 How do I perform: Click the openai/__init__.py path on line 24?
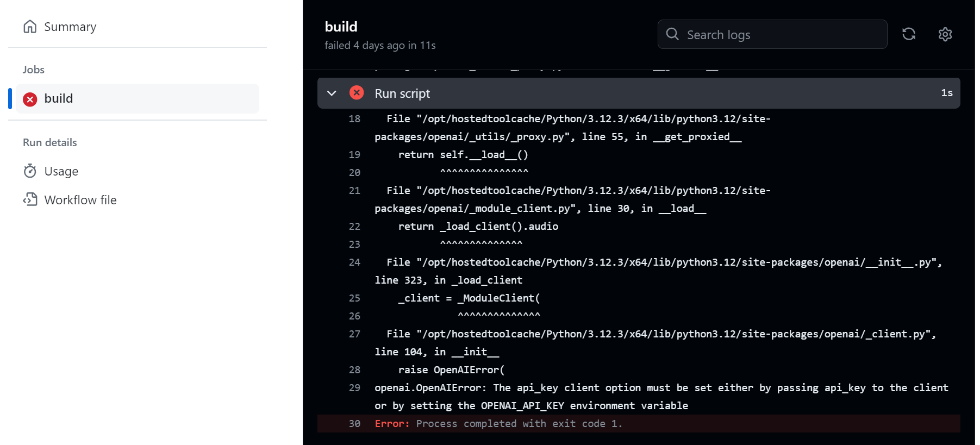click(x=678, y=262)
